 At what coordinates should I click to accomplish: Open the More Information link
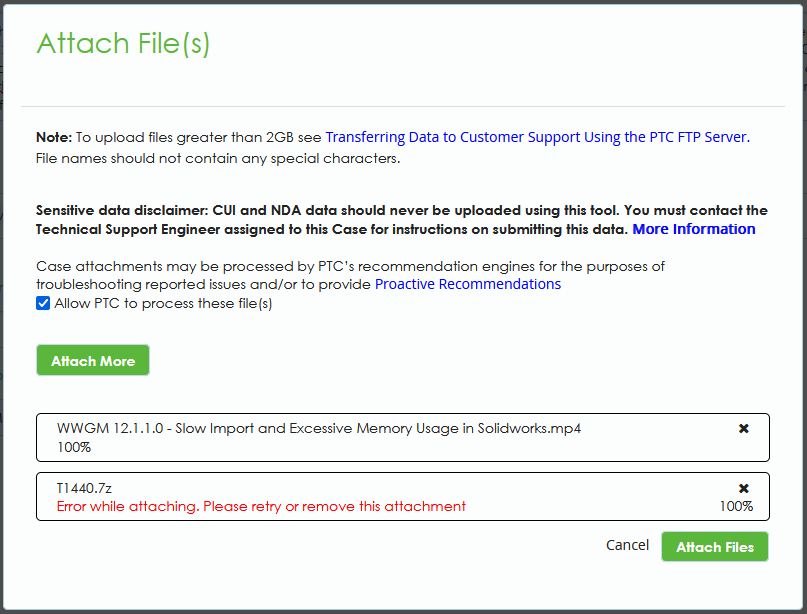click(x=693, y=229)
